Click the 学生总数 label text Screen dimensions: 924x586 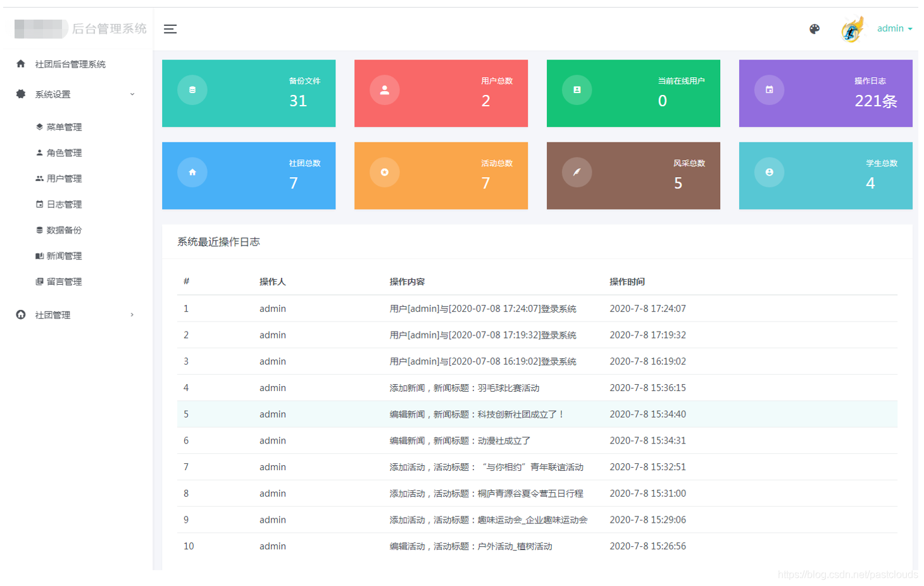tap(882, 163)
